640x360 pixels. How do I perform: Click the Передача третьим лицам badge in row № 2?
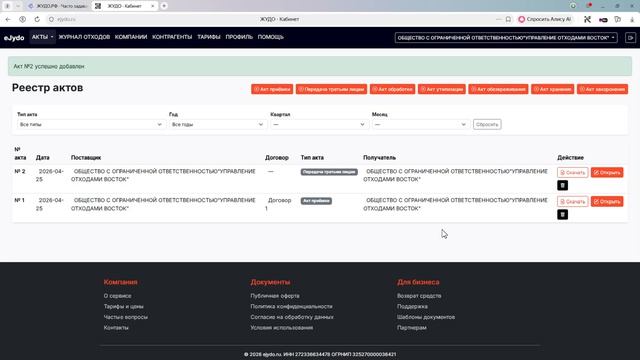(329, 172)
